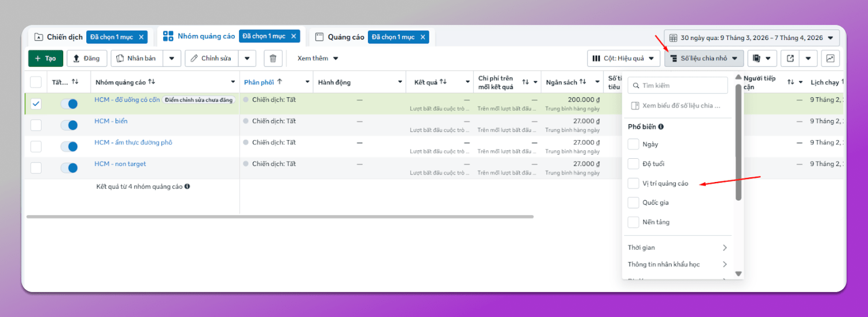Toggle off the HCM - biển ad set
Viewport: 868px width, 317px height.
pyautogui.click(x=69, y=125)
